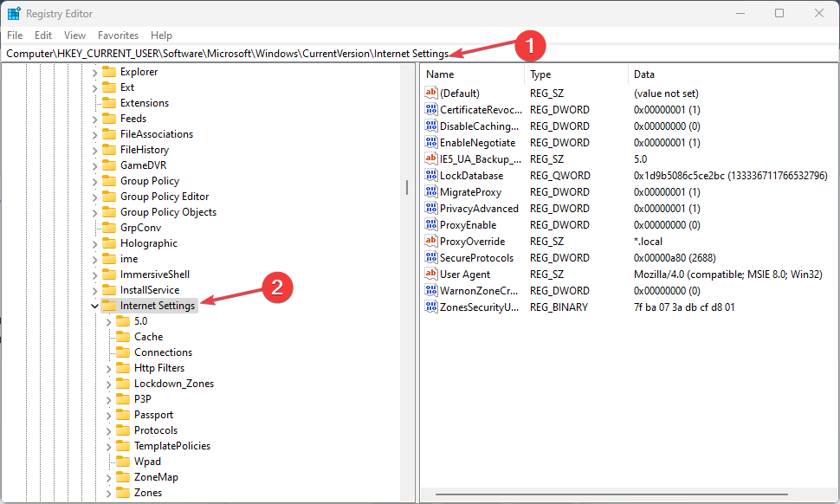The width and height of the screenshot is (840, 504).
Task: Expand the Explorer key
Action: tap(94, 72)
